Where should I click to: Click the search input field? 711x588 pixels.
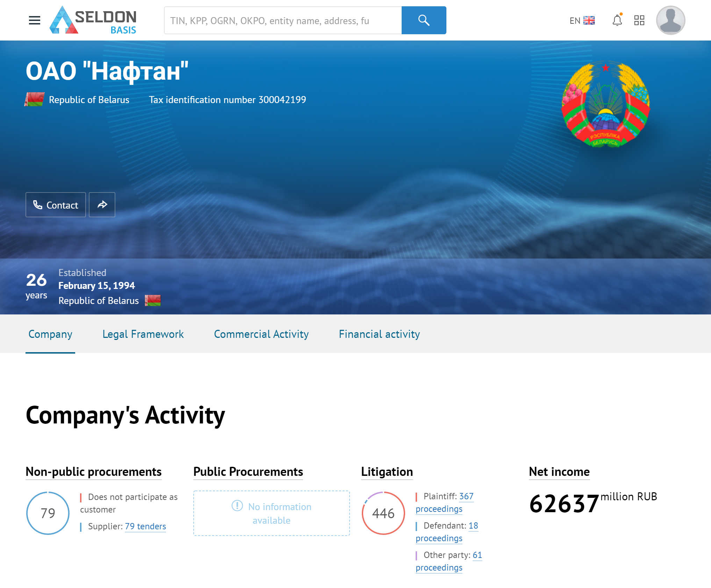pos(283,20)
